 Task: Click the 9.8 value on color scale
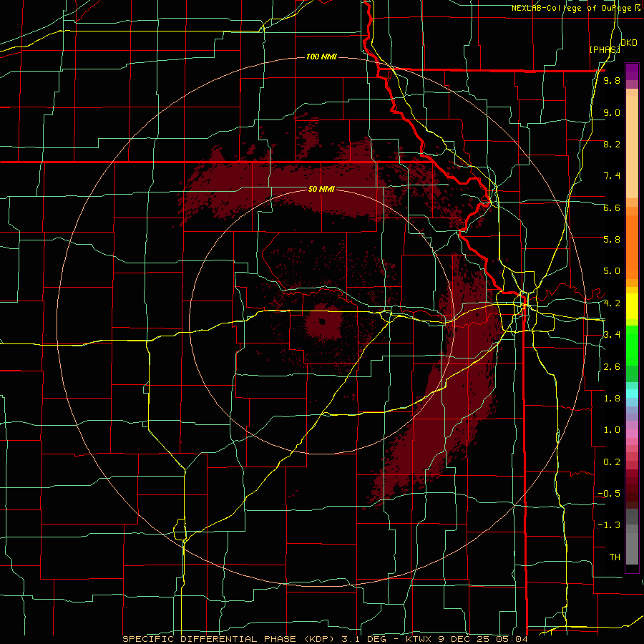click(612, 81)
